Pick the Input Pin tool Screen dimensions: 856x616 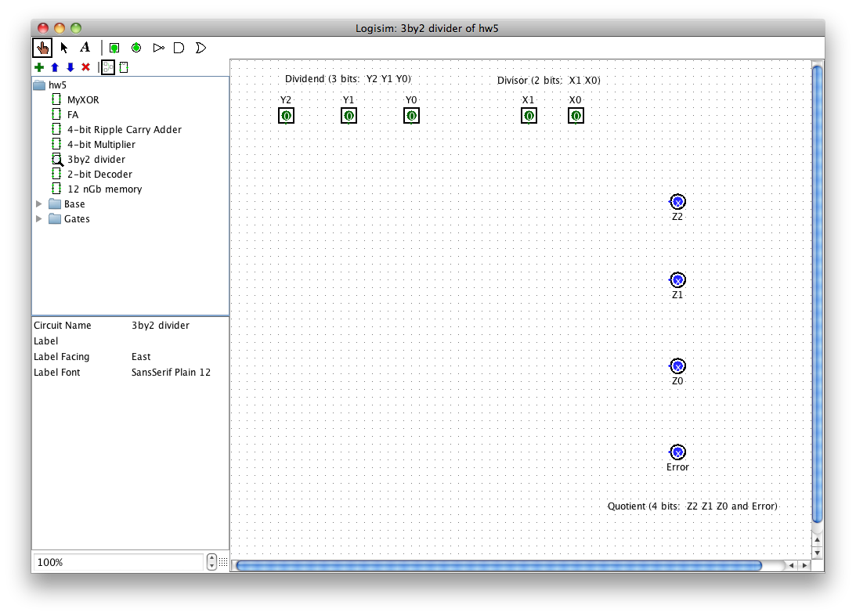click(x=114, y=48)
